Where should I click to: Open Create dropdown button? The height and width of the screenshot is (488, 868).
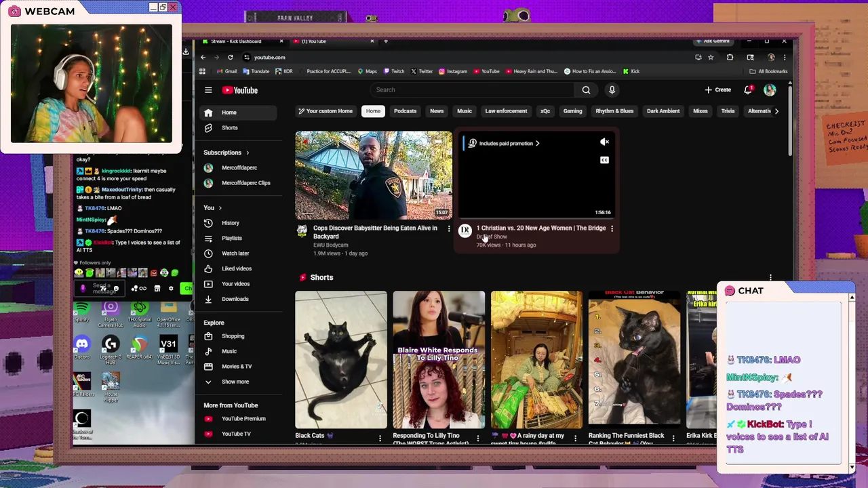coord(717,89)
